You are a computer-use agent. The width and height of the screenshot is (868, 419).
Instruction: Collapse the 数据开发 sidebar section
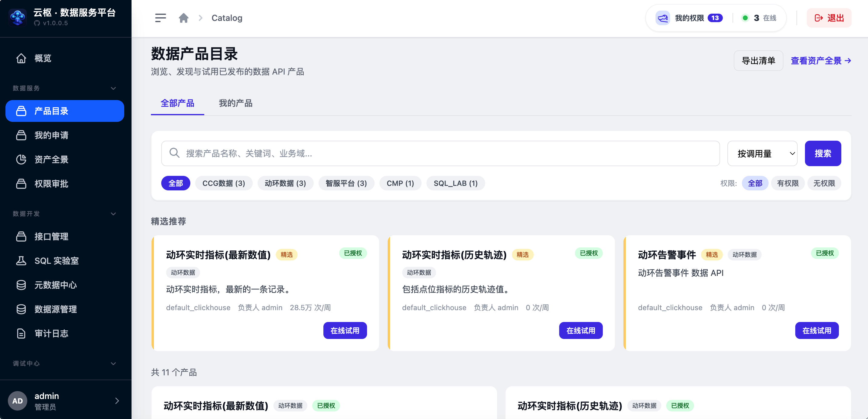pyautogui.click(x=113, y=214)
